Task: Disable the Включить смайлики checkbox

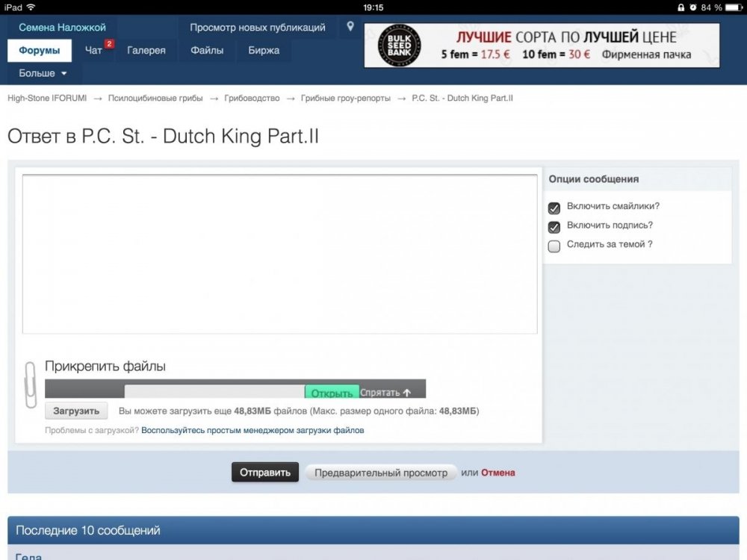Action: coord(554,208)
